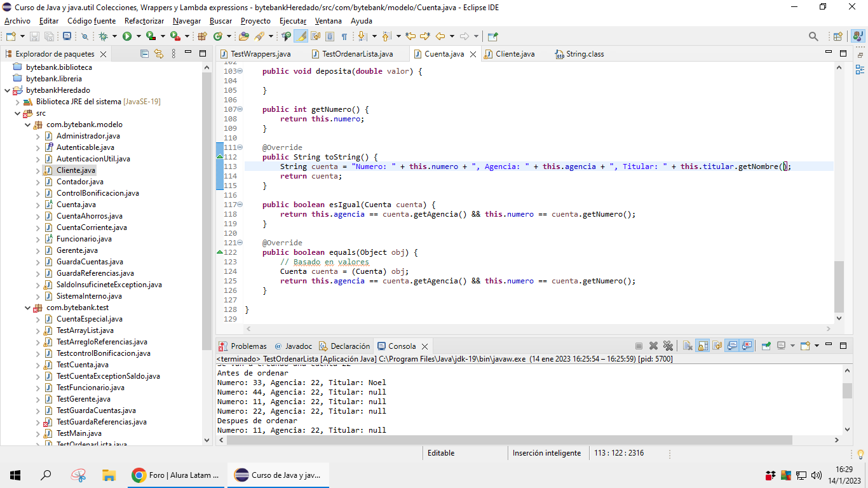Viewport: 868px width, 488px height.
Task: Collapse the bytebankHeredado project node
Action: point(8,90)
